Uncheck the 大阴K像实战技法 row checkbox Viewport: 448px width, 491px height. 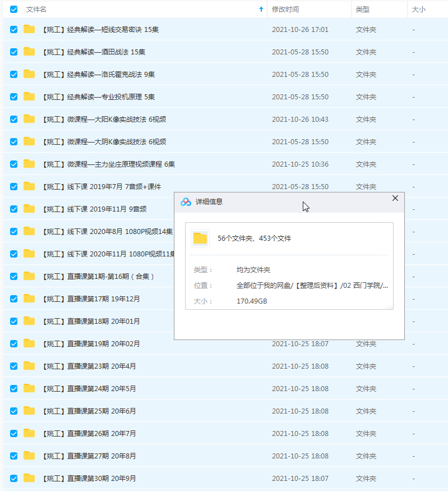(x=14, y=142)
